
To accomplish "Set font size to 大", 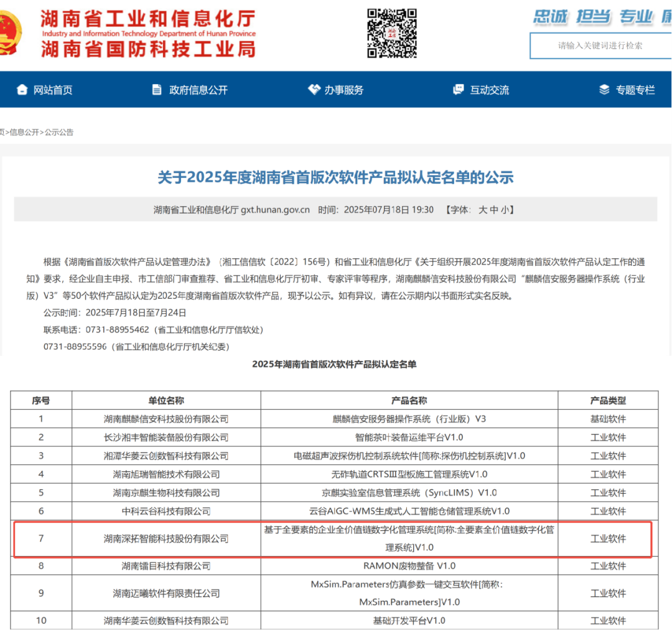I will [482, 210].
